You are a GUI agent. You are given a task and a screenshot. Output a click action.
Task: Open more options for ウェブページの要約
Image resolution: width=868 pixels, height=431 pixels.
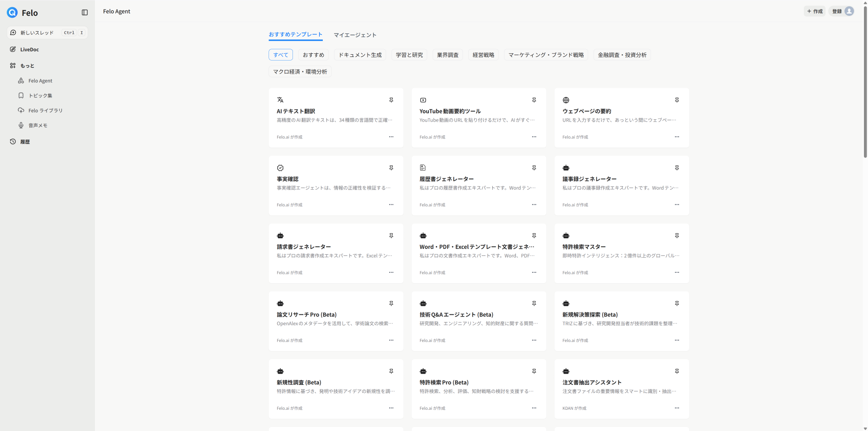pyautogui.click(x=677, y=137)
